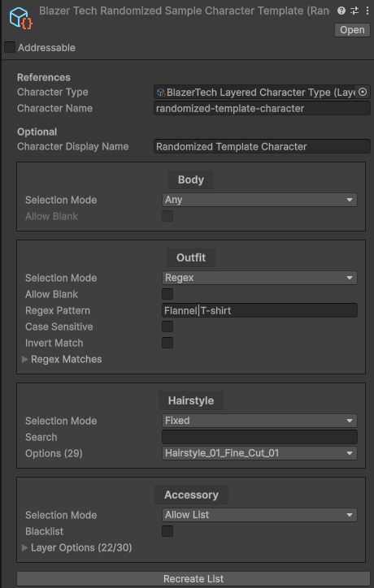Edit the Character Display Name field
Screen dimensions: 374x588
click(262, 146)
